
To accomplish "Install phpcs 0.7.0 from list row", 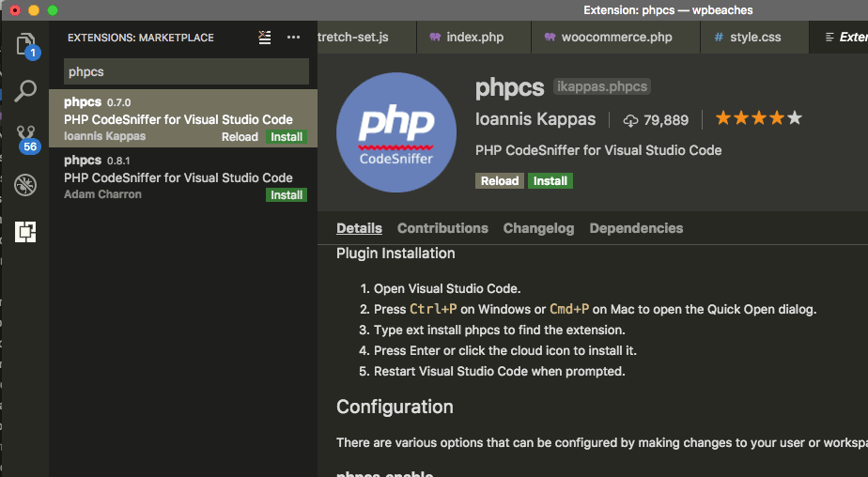I will (287, 137).
